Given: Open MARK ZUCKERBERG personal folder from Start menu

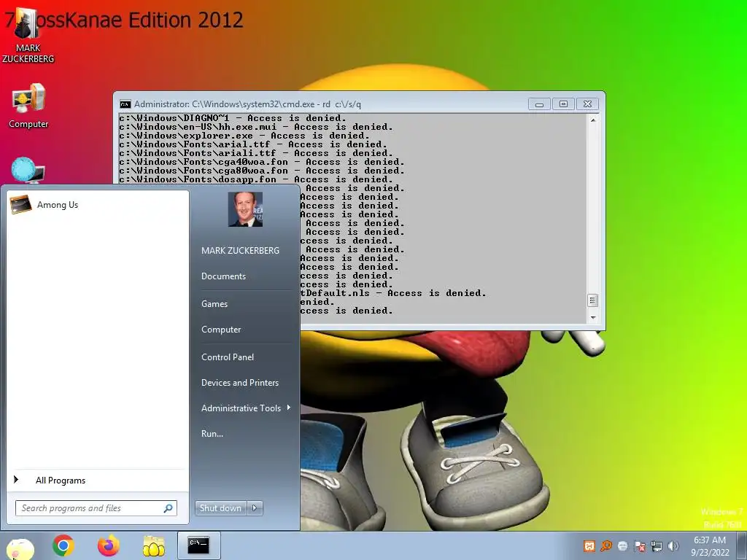Looking at the screenshot, I should [x=240, y=251].
